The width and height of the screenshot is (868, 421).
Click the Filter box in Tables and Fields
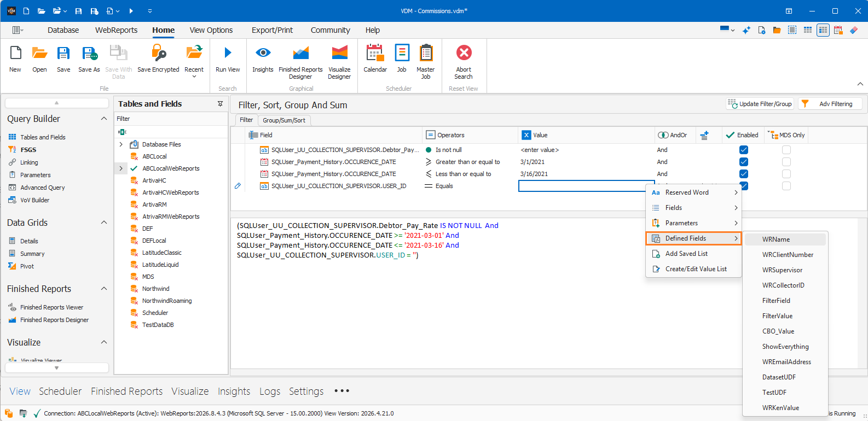pyautogui.click(x=171, y=119)
